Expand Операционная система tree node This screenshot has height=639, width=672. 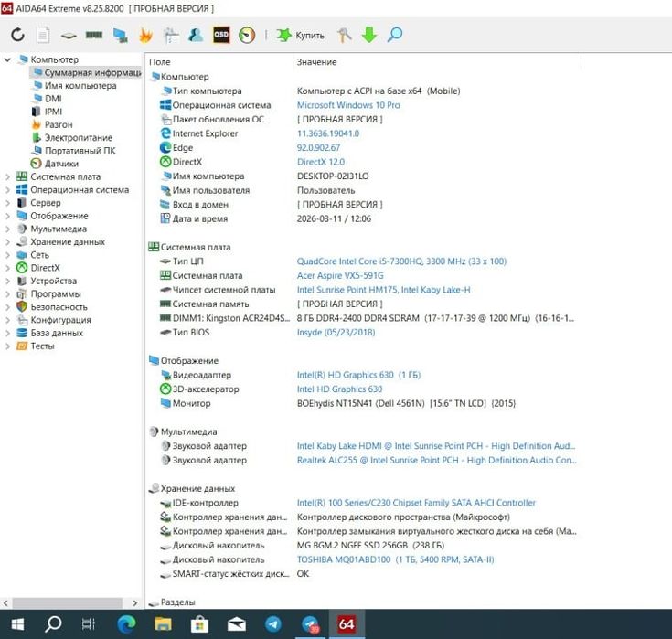tap(7, 189)
